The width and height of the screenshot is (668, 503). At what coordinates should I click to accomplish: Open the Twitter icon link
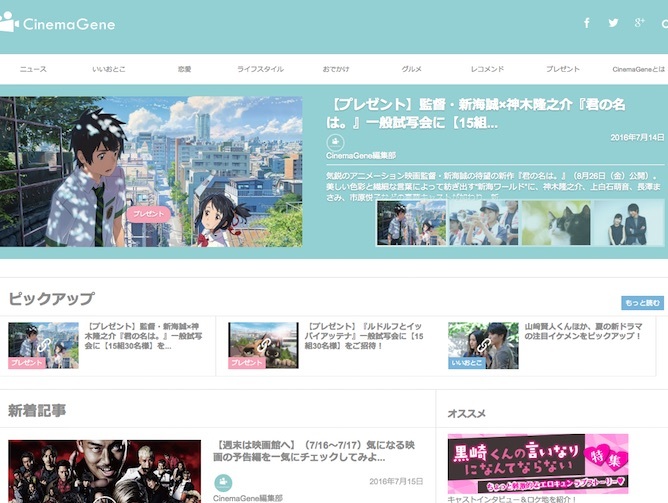coord(613,23)
